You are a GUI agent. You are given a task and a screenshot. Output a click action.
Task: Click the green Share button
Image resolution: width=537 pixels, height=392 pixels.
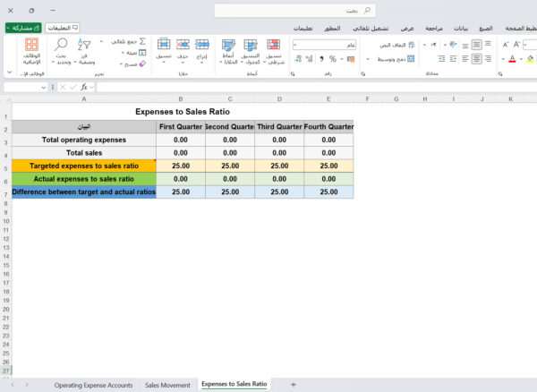click(21, 28)
